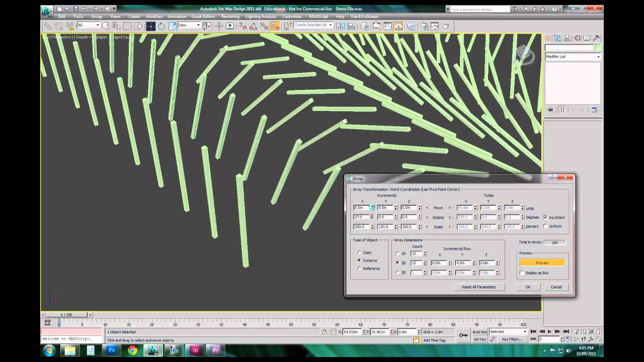The height and width of the screenshot is (362, 644).
Task: Click the Align tool icon
Action: (351, 26)
